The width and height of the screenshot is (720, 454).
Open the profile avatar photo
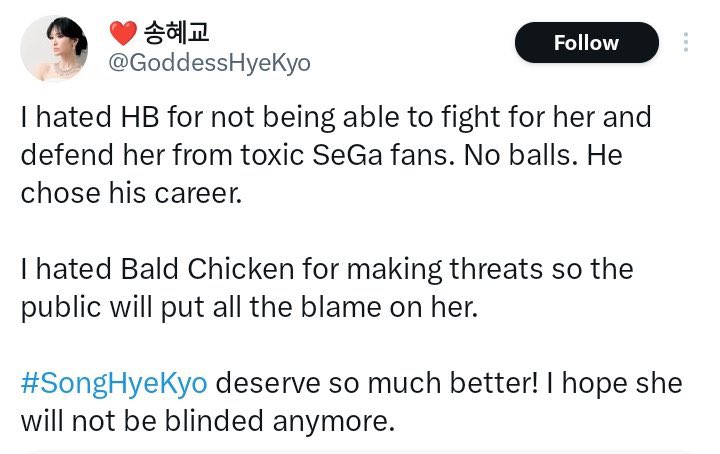[54, 47]
